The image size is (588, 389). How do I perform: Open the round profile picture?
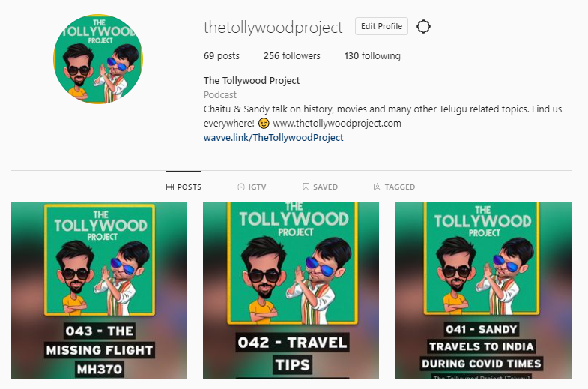[98, 59]
